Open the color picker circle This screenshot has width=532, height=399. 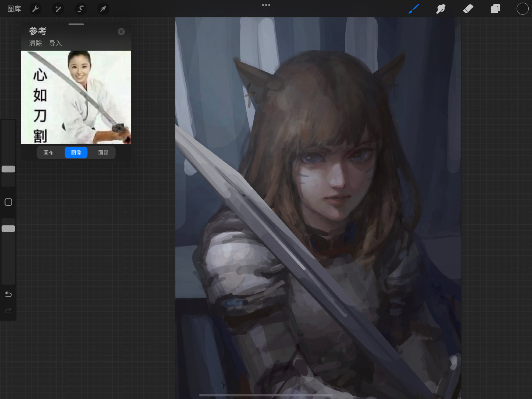[522, 8]
